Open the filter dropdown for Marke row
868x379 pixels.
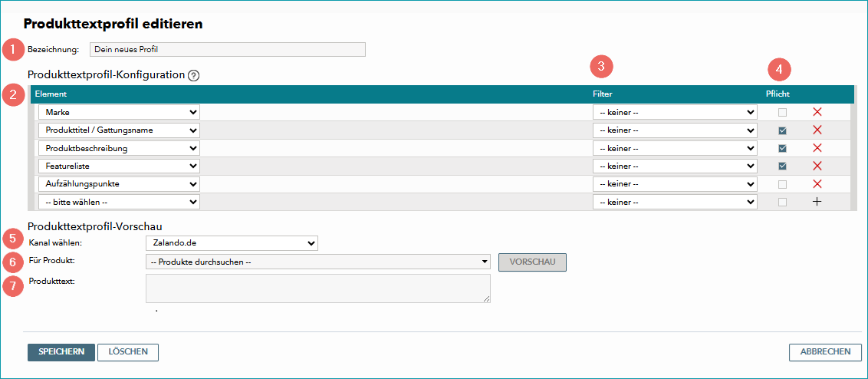click(675, 113)
